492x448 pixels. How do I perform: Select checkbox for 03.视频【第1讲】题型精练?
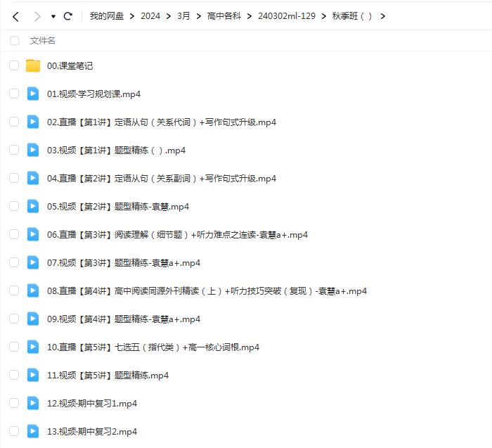click(x=14, y=150)
